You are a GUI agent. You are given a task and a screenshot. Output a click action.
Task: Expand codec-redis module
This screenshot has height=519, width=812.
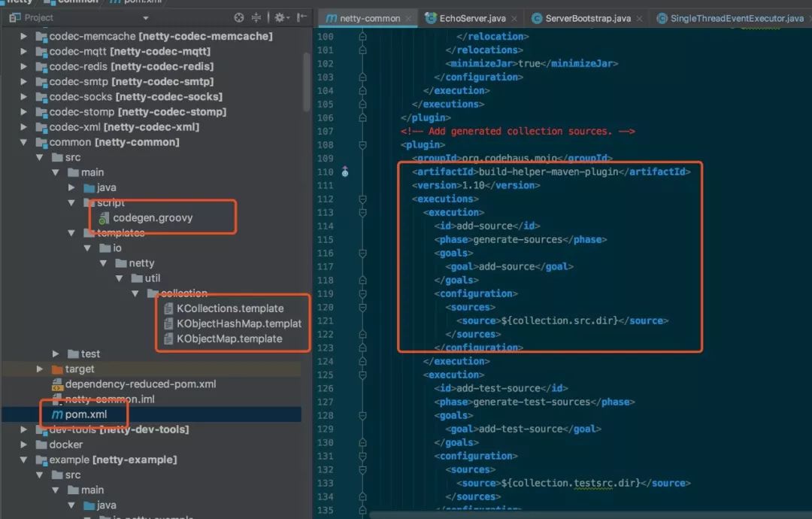pyautogui.click(x=23, y=66)
